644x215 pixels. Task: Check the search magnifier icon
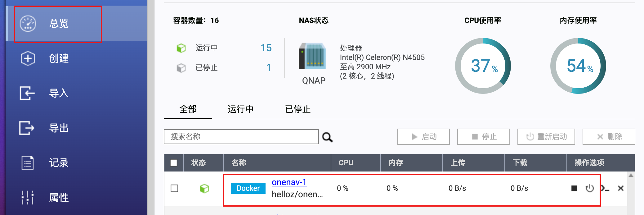pyautogui.click(x=328, y=137)
